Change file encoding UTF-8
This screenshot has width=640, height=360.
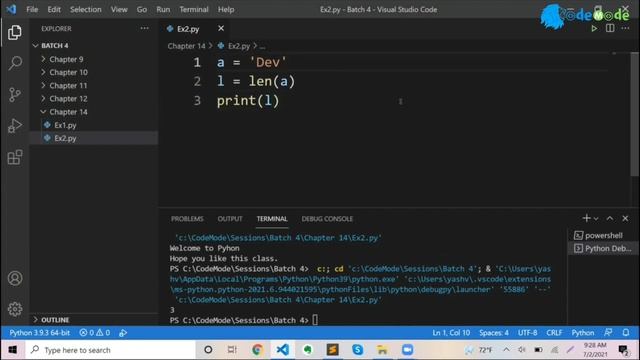[527, 333]
